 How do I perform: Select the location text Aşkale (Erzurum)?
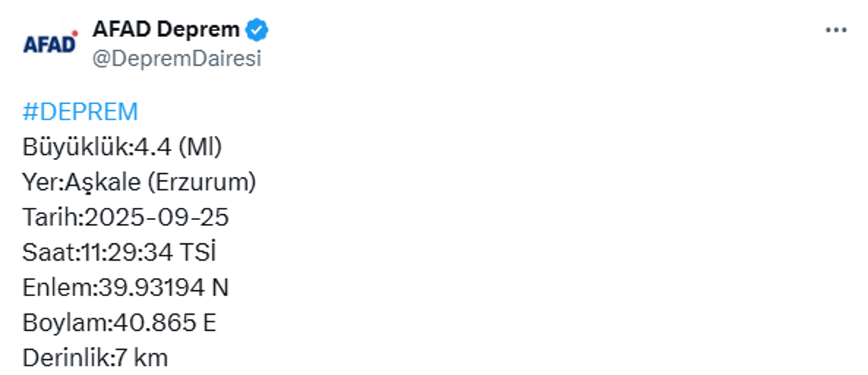pos(161,182)
